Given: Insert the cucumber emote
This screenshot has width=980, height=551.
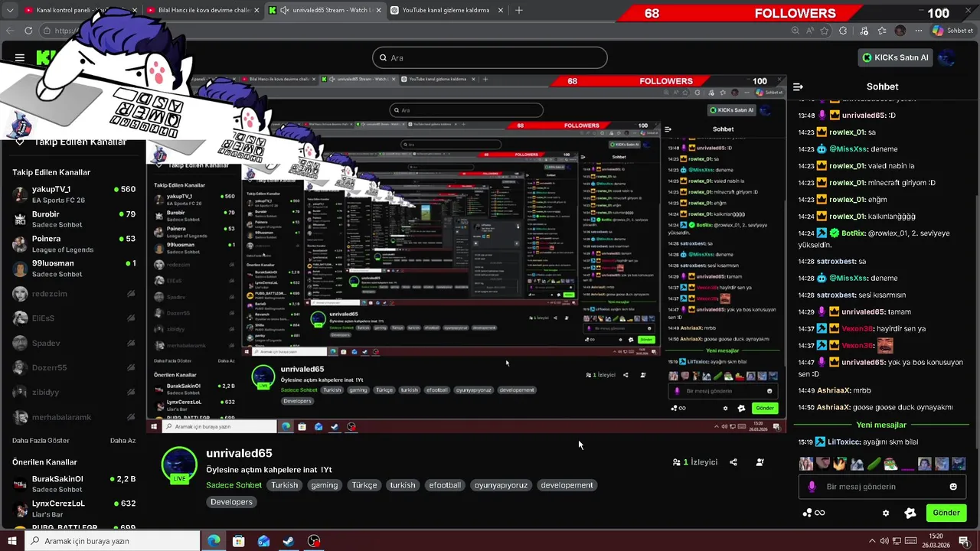Looking at the screenshot, I should point(874,464).
